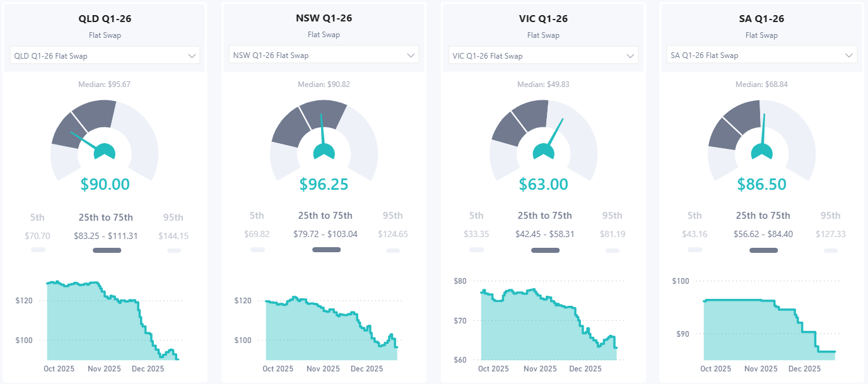Click the NSW gauge needle hub
868x384 pixels.
pos(324,151)
